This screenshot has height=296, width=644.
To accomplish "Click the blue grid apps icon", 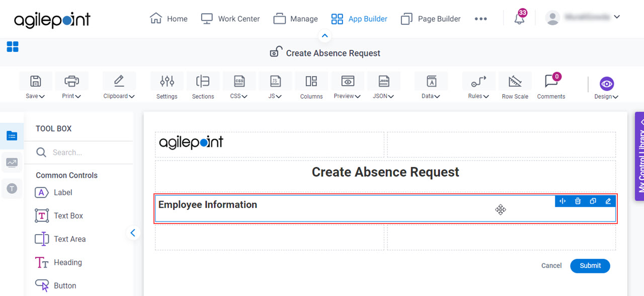I will pyautogui.click(x=13, y=47).
